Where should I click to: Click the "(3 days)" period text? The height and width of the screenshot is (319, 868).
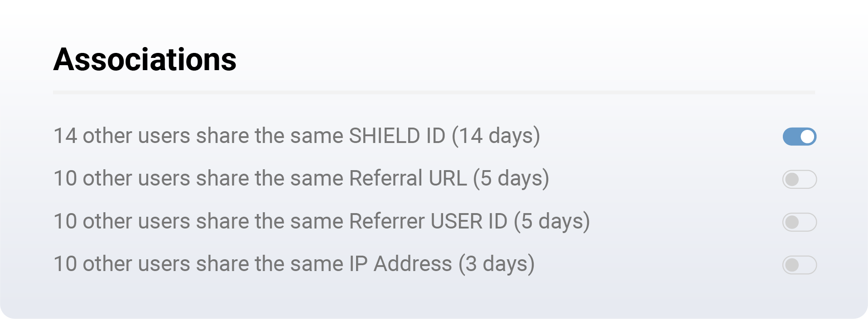(497, 264)
